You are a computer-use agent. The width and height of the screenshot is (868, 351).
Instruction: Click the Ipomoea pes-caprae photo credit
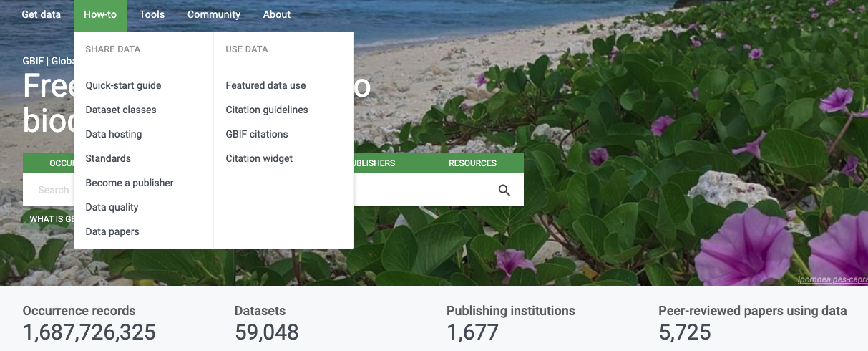pos(832,280)
